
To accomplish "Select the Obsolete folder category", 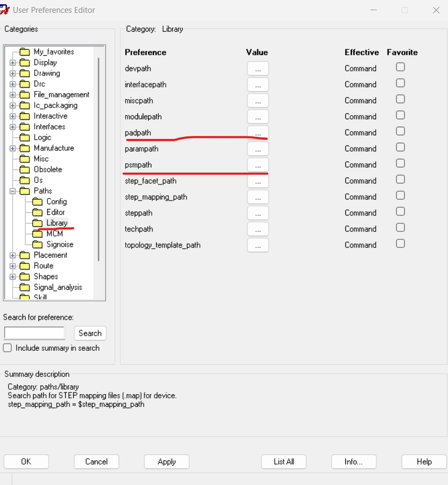I will point(48,170).
